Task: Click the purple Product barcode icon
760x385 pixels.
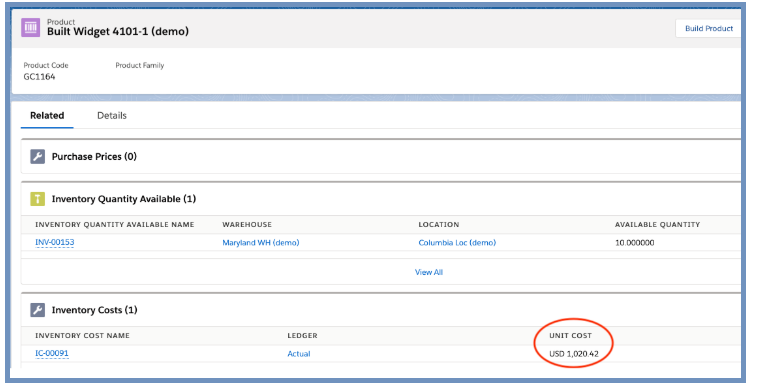Action: coord(31,28)
